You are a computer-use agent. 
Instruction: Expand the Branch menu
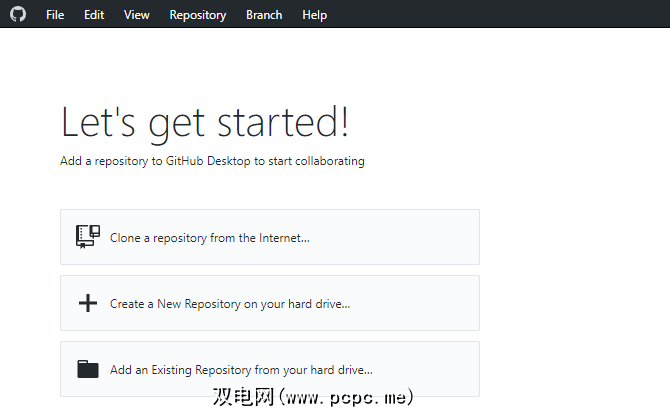click(264, 15)
